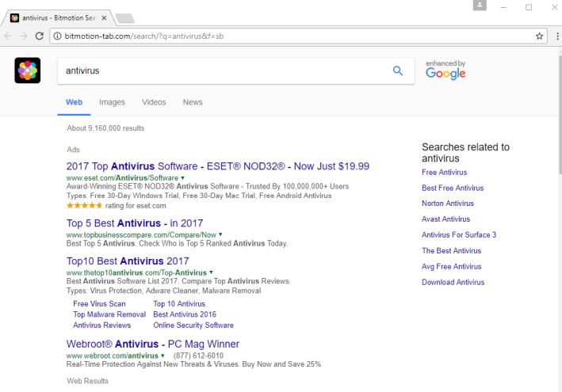Open related search Norton Antivirus
562x392 pixels.
click(x=448, y=204)
